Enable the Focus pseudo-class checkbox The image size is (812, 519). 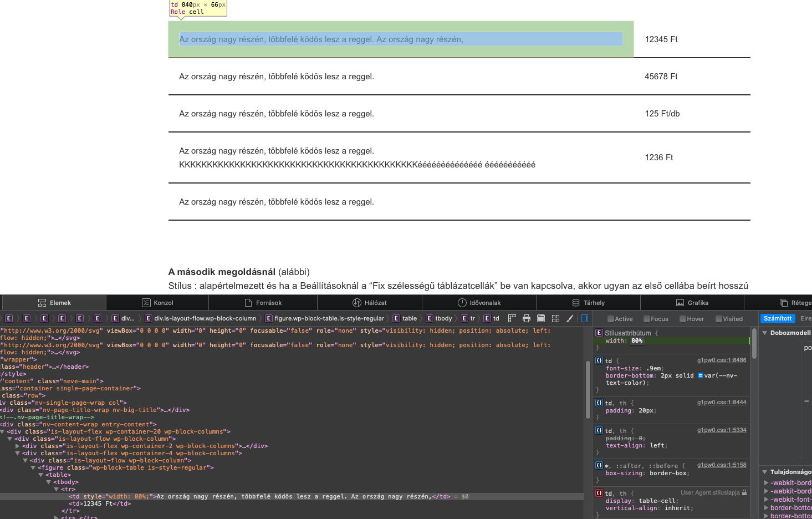647,319
